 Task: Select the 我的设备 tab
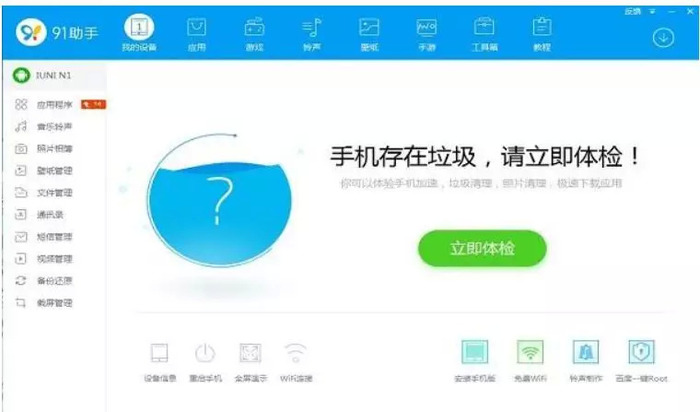[139, 33]
